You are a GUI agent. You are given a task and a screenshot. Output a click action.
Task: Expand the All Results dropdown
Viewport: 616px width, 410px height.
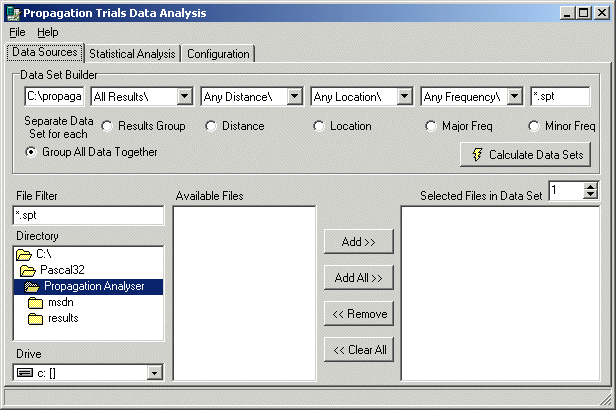click(184, 97)
